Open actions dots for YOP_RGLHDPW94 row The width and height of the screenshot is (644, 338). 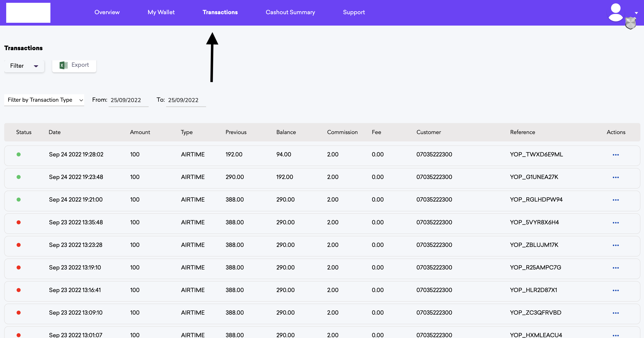[616, 200]
